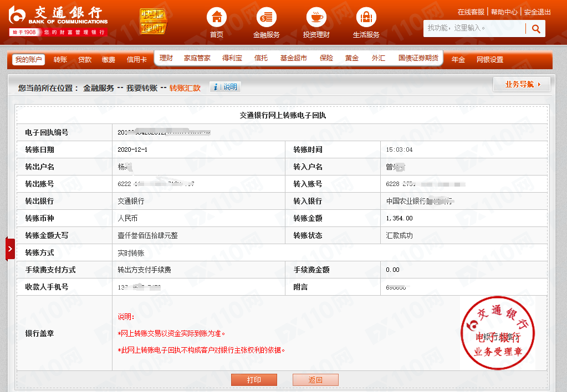
Task: Open 得利宝 submenu item
Action: pos(232,58)
